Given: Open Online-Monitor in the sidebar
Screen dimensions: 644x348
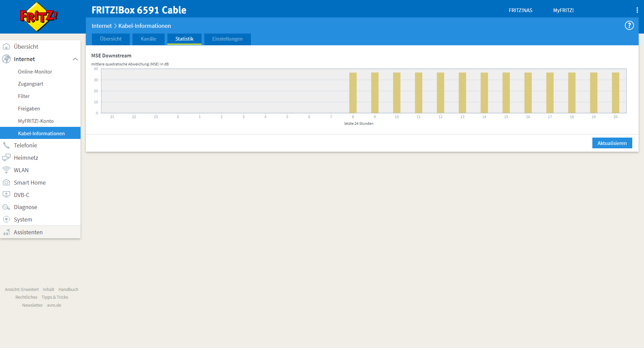Looking at the screenshot, I should (35, 72).
